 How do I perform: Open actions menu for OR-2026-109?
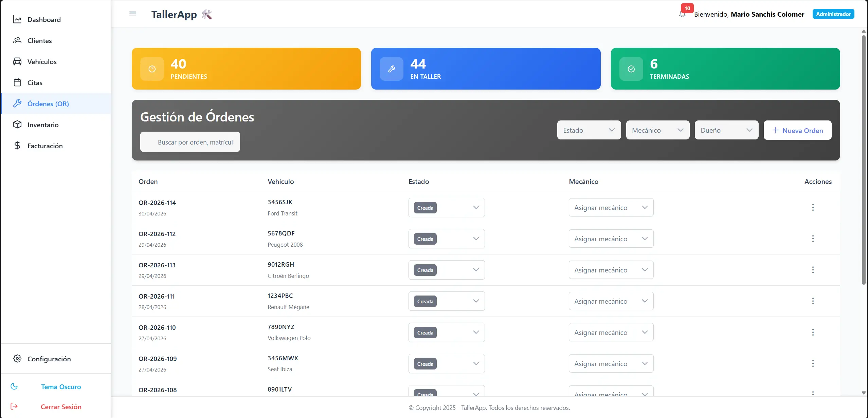pyautogui.click(x=813, y=363)
